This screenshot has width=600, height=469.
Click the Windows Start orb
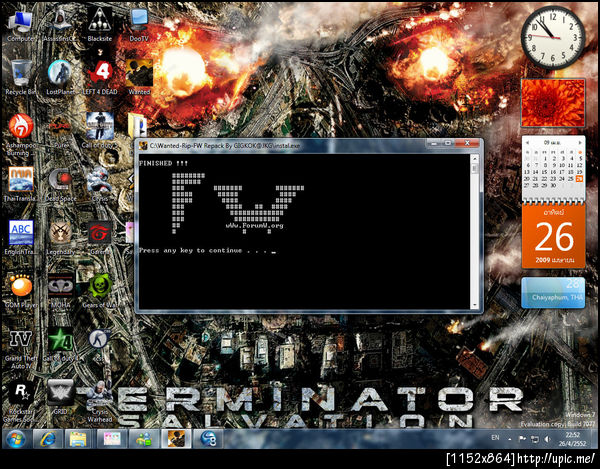16,438
